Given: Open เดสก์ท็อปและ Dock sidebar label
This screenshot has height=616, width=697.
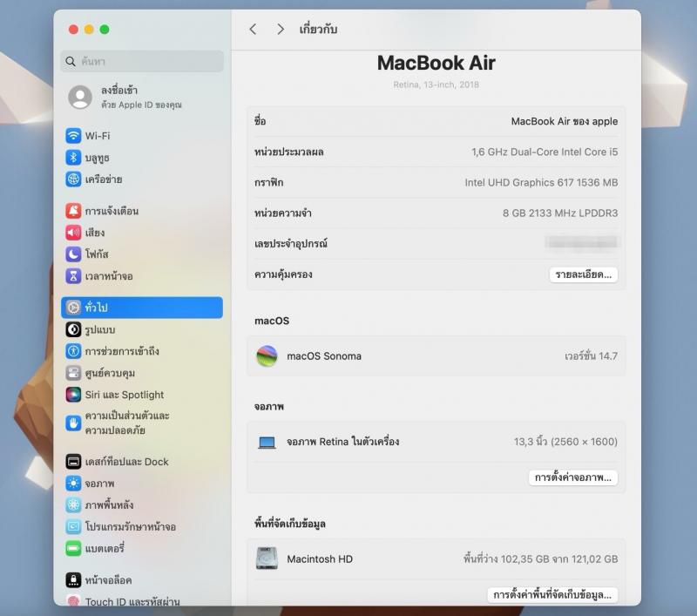Looking at the screenshot, I should pyautogui.click(x=126, y=462).
